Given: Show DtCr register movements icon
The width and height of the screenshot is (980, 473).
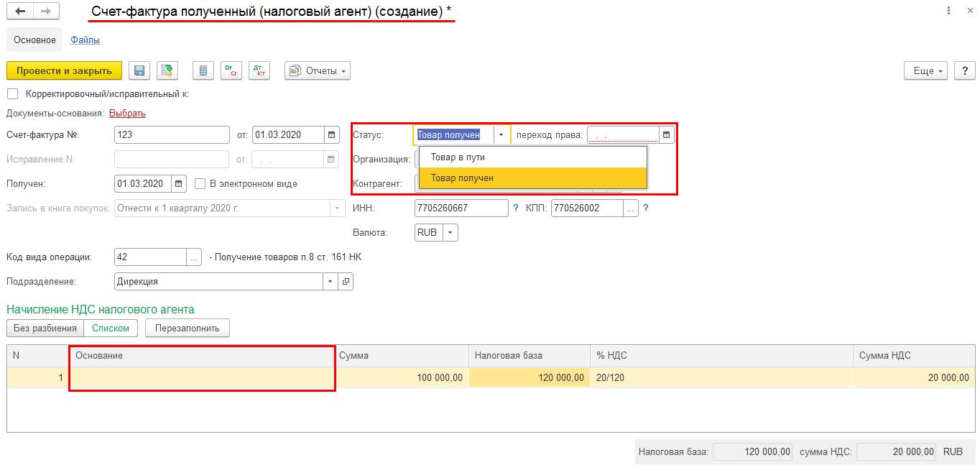Looking at the screenshot, I should (231, 70).
